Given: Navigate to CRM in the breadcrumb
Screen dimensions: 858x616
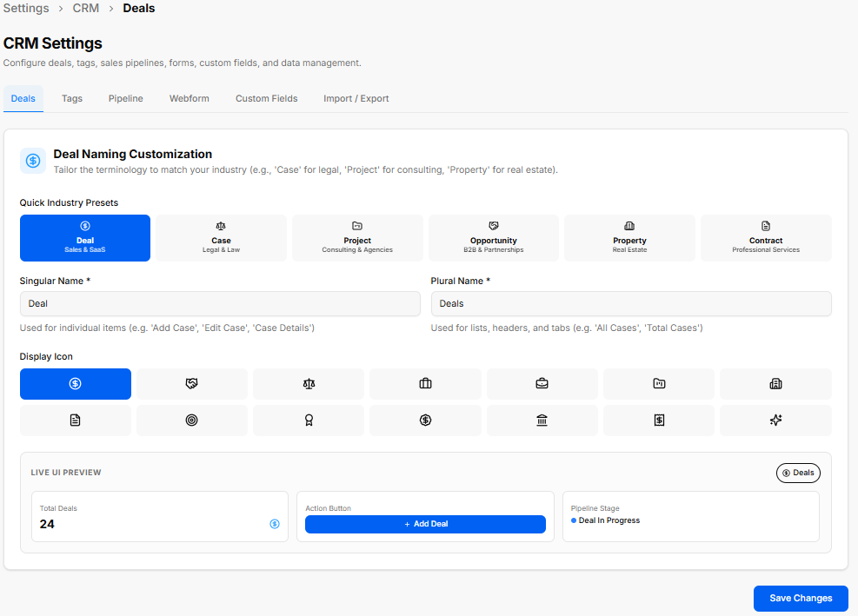Looking at the screenshot, I should [x=86, y=8].
